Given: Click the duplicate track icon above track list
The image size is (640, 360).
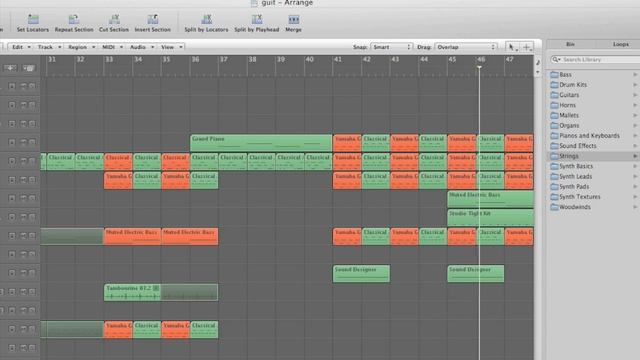Looking at the screenshot, I should click(x=29, y=68).
